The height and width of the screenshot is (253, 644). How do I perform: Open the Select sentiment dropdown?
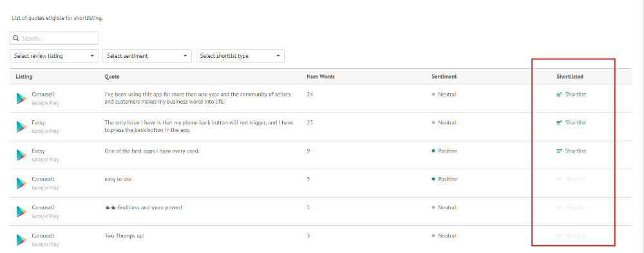click(147, 56)
